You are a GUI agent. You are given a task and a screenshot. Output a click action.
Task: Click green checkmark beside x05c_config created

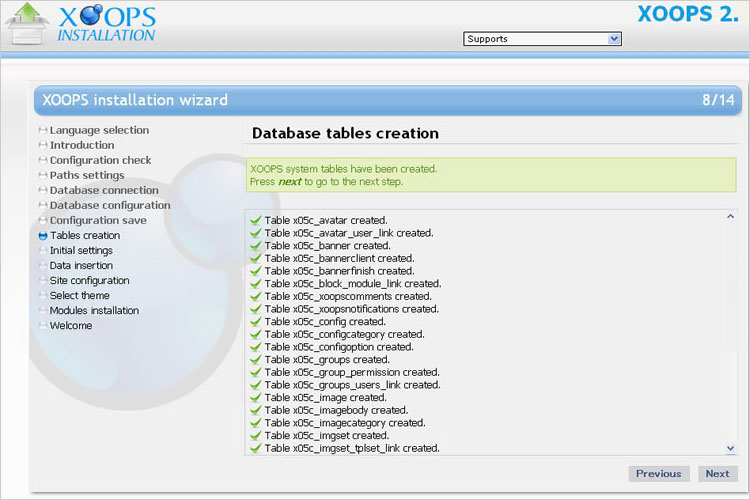[x=256, y=322]
